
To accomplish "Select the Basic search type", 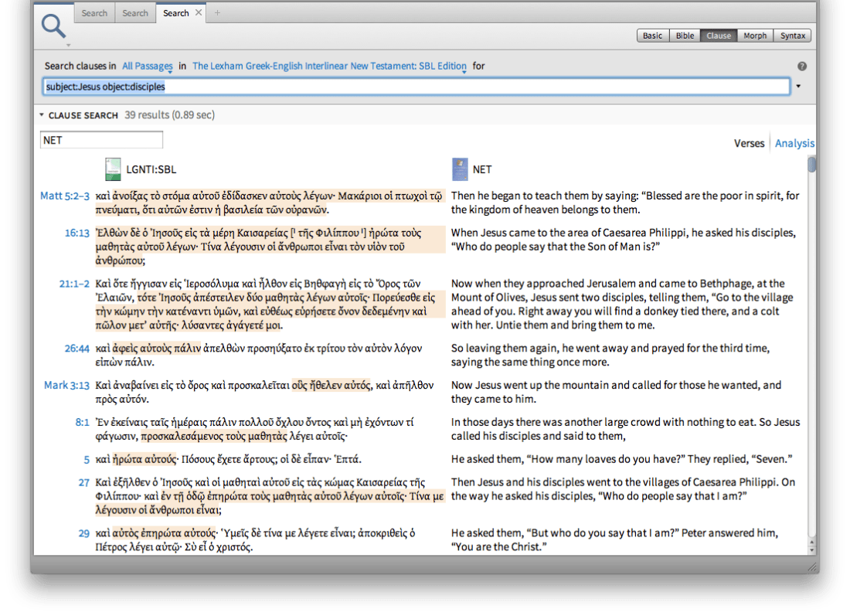I will coord(653,36).
